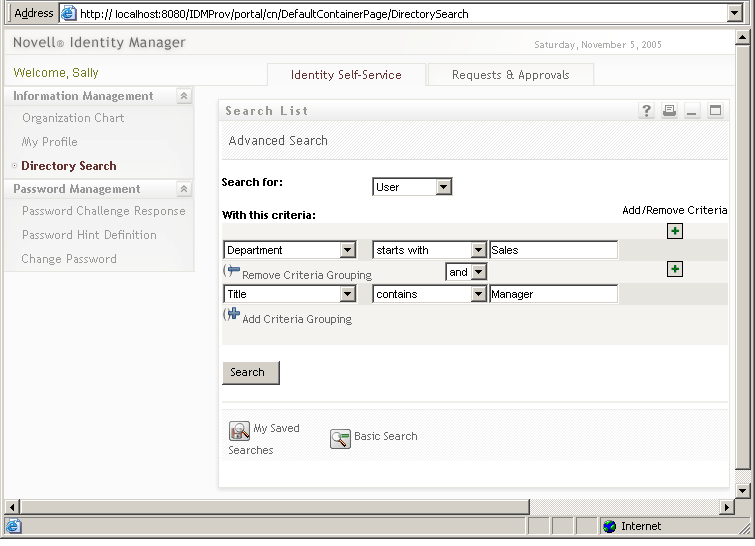
Task: Click the Basic Search link
Action: point(386,436)
